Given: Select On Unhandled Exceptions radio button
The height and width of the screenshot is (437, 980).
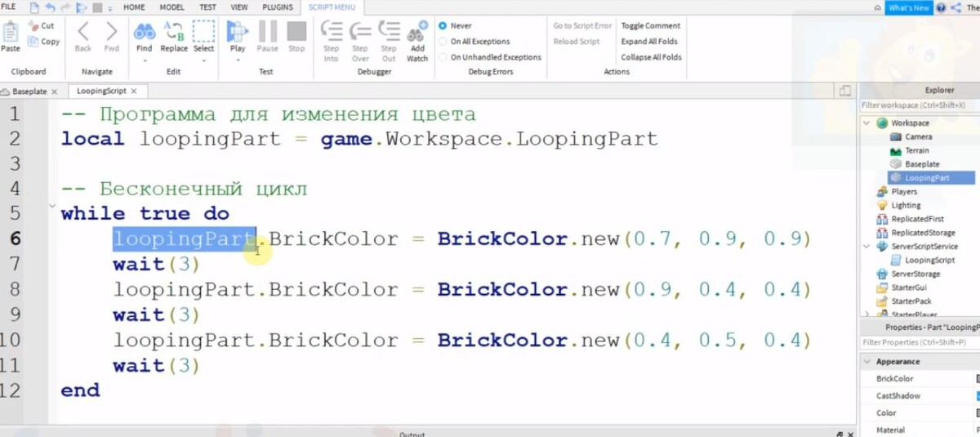Looking at the screenshot, I should coord(443,57).
